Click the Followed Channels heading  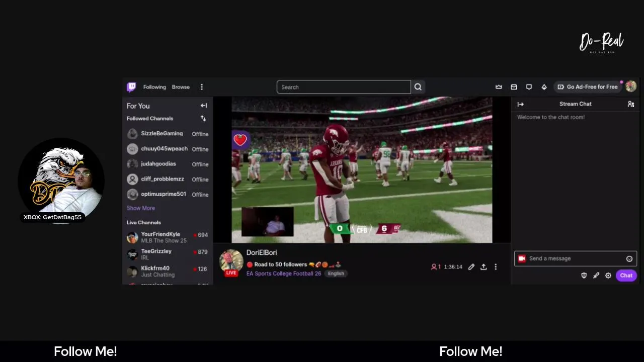[x=150, y=119]
